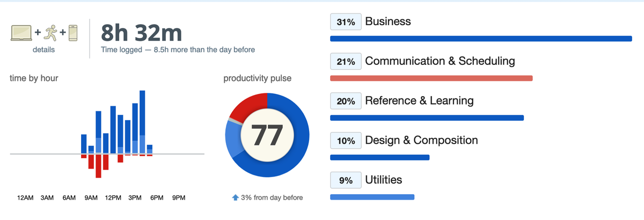Click the tallest blue bar in time by hour

click(142, 122)
